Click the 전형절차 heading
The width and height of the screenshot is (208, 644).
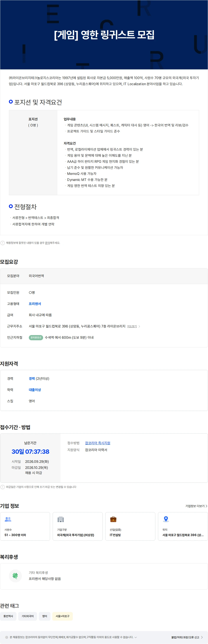pyautogui.click(x=26, y=207)
